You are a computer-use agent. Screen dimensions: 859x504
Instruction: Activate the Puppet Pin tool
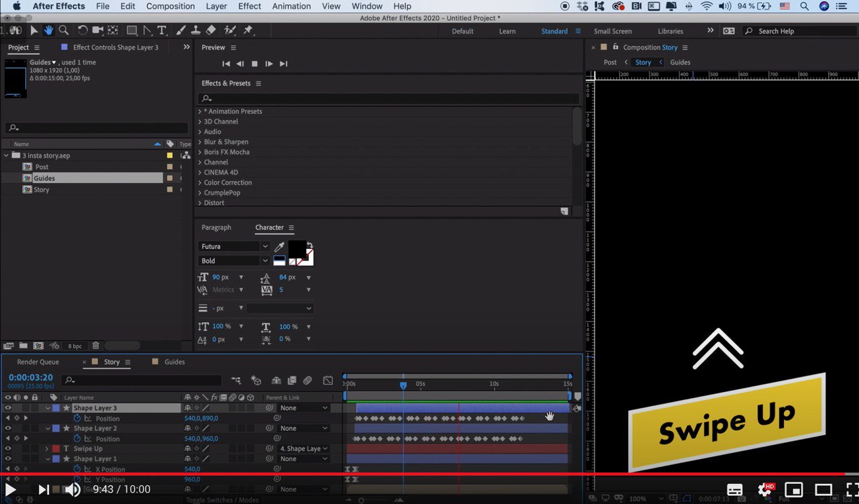248,30
